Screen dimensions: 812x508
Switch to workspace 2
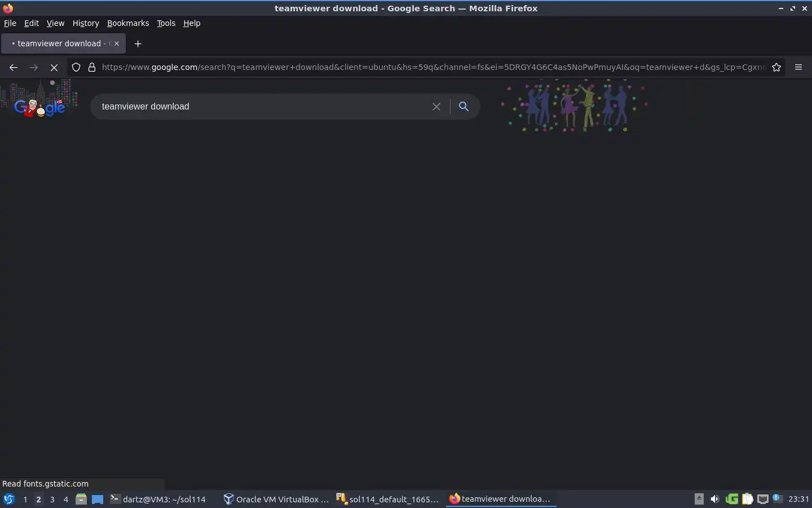tap(38, 499)
